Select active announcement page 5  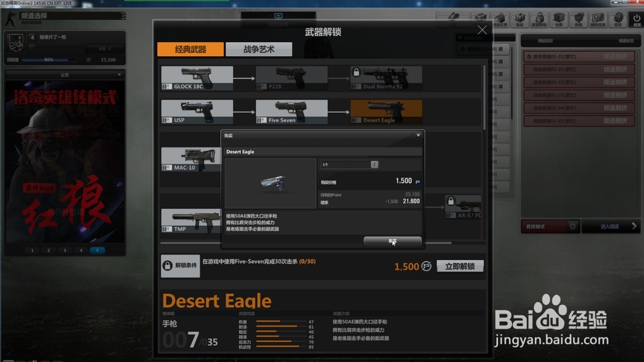(97, 250)
